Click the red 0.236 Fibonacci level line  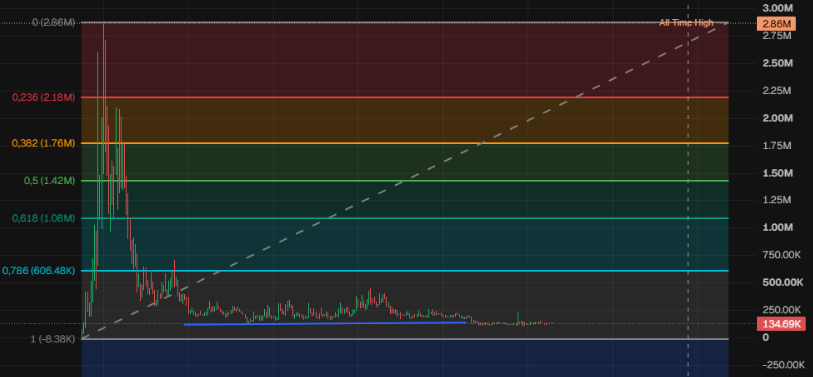(x=404, y=97)
